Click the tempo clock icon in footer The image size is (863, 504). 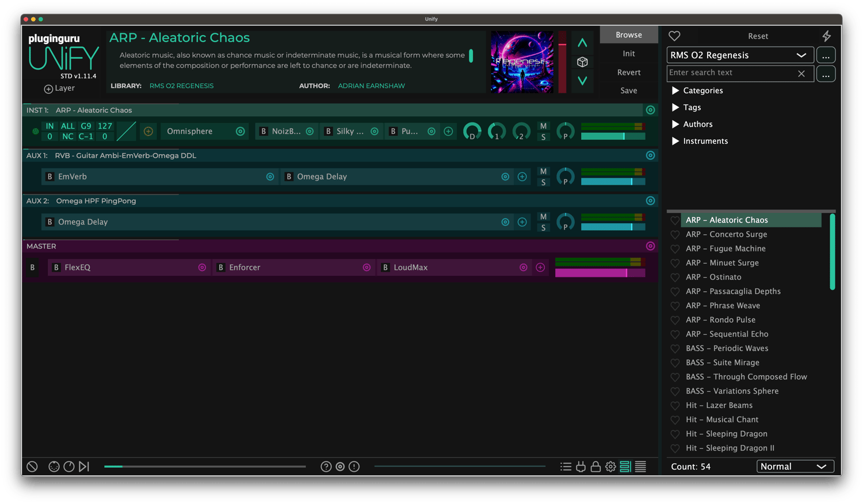click(69, 467)
